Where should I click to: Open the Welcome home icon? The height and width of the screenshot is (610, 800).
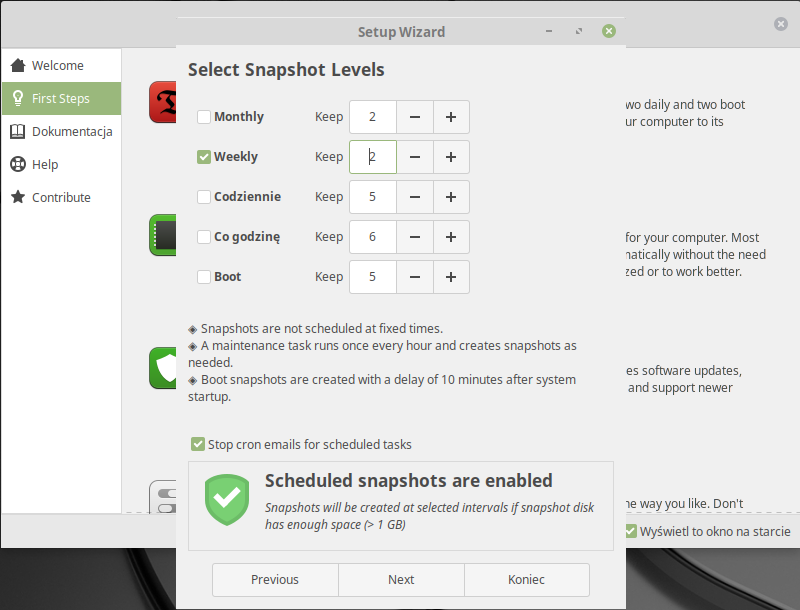[18, 65]
